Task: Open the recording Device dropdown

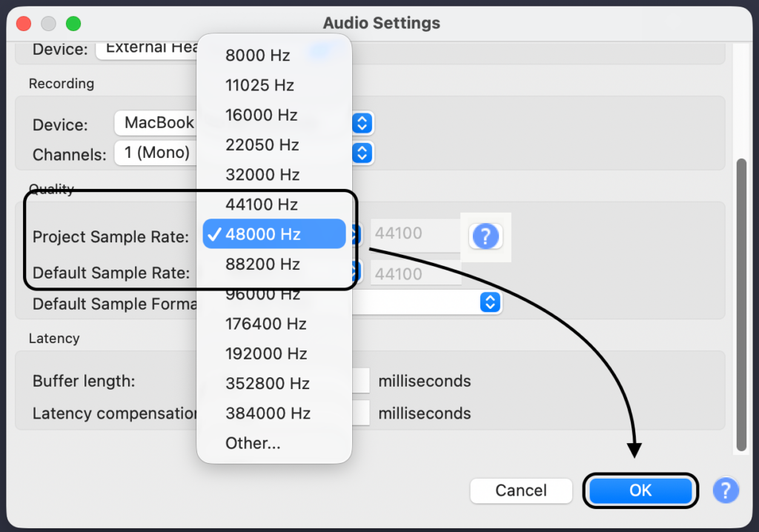Action: point(362,123)
